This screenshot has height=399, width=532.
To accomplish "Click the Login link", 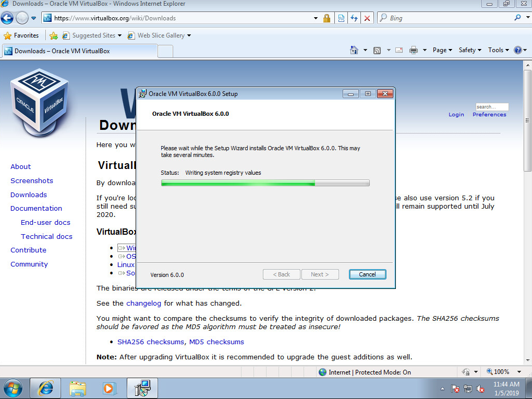I will 456,115.
